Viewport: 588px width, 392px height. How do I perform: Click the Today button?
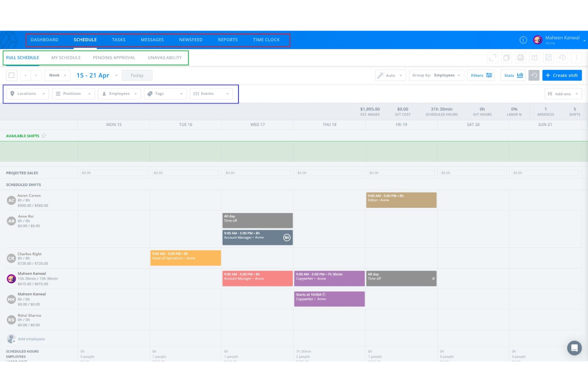[x=137, y=75]
